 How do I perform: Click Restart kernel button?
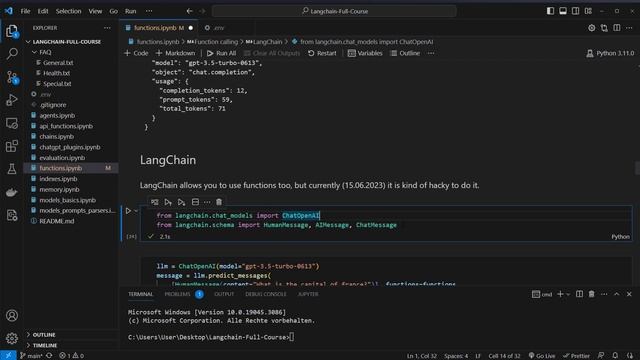(322, 53)
